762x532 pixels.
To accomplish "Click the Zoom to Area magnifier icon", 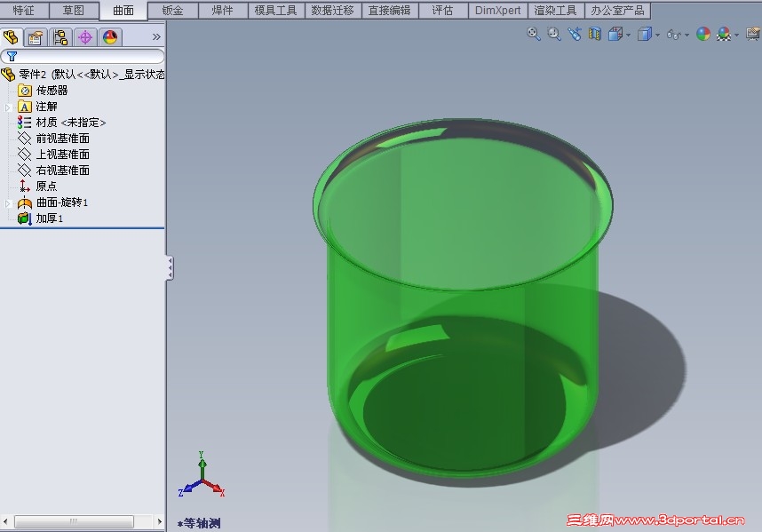I will (554, 34).
